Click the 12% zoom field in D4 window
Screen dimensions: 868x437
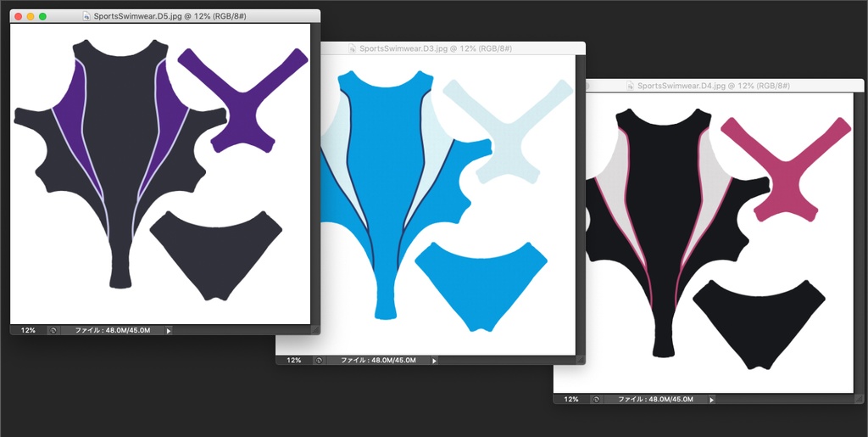[571, 399]
